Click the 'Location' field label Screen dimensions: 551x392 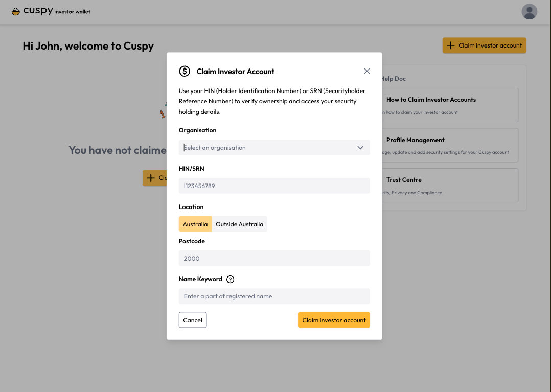(x=191, y=207)
